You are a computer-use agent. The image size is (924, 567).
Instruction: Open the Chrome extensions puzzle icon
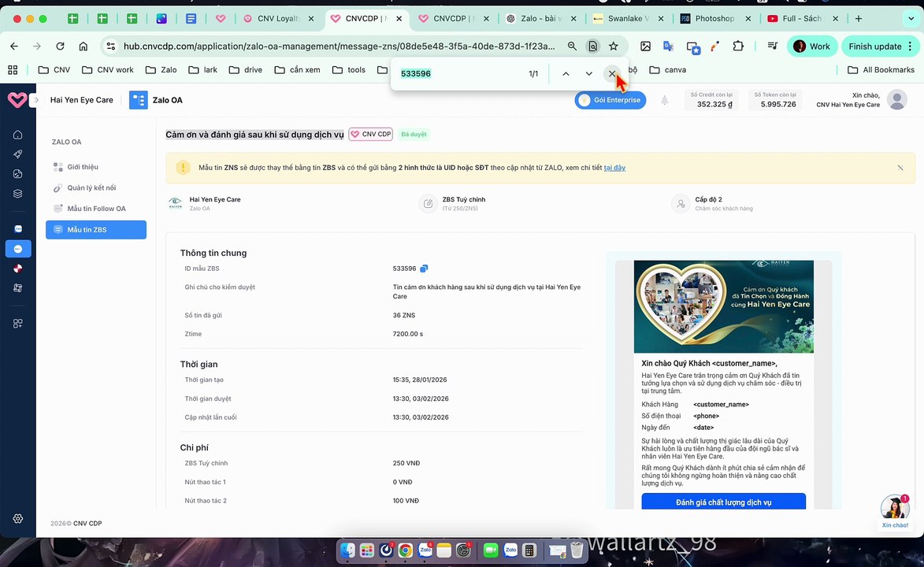click(738, 46)
